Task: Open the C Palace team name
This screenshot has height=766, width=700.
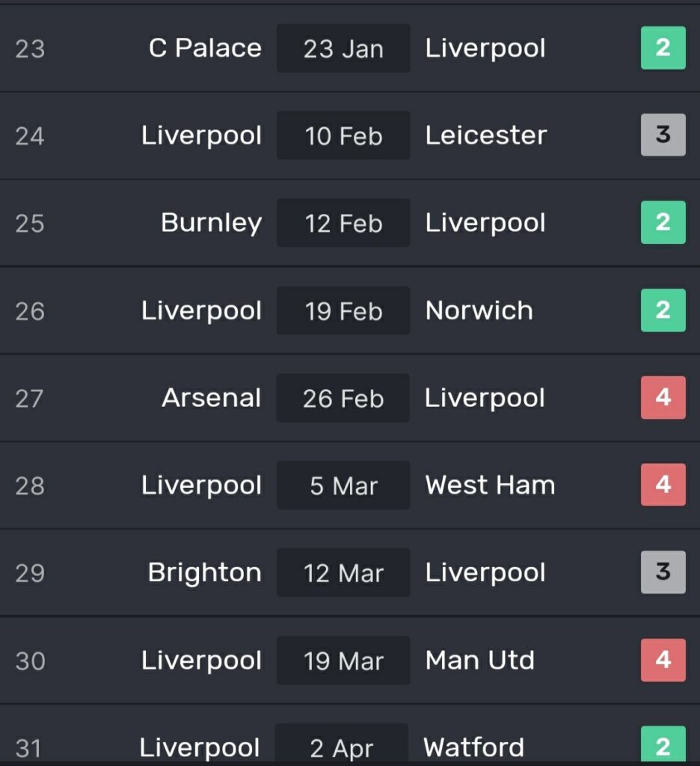Action: [205, 49]
